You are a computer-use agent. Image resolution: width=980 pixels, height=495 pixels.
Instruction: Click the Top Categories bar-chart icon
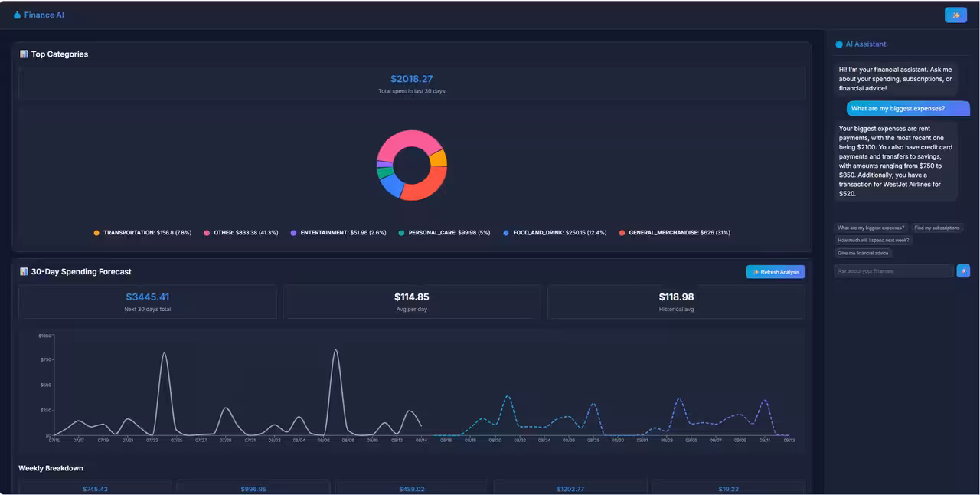(x=25, y=54)
